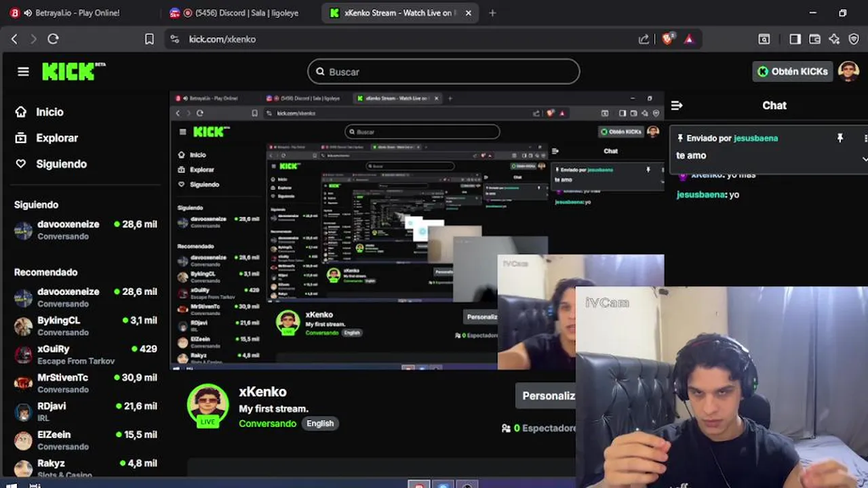868x488 pixels.
Task: Unpin the pinned chat message
Action: 840,138
